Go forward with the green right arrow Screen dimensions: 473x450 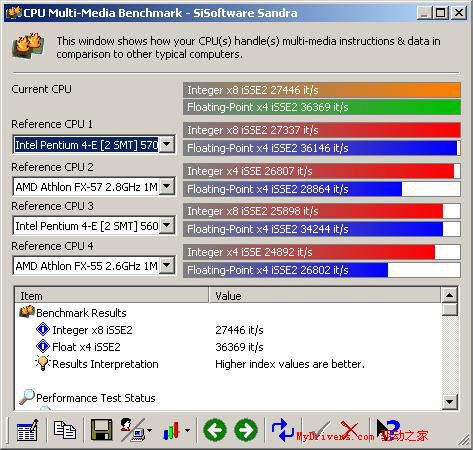246,430
